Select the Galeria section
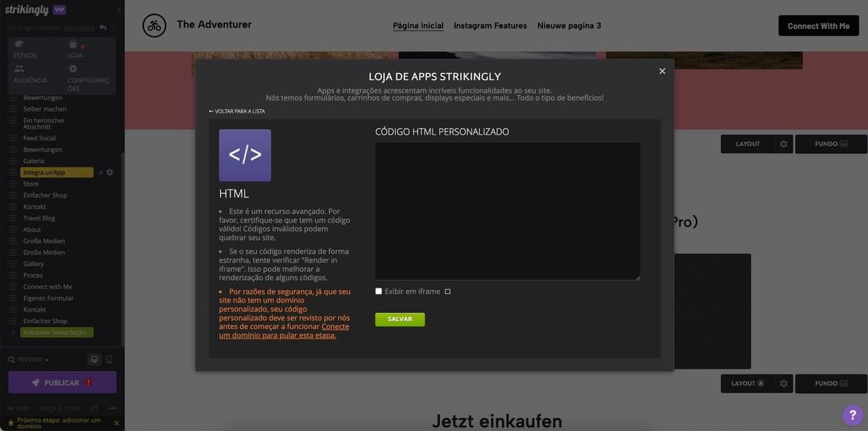Screen dimensions: 868x431 (33, 161)
